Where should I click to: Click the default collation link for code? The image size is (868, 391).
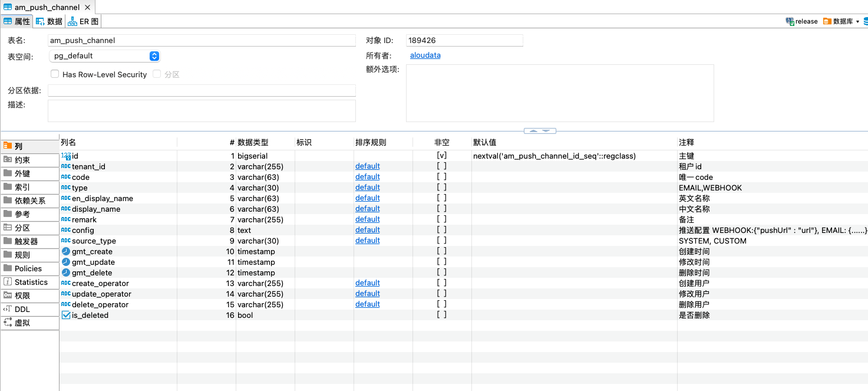[367, 177]
